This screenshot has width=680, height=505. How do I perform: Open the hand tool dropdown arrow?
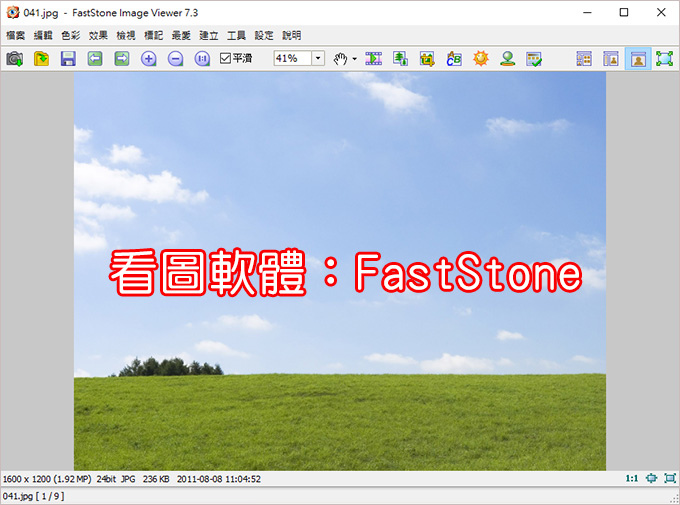coord(354,59)
